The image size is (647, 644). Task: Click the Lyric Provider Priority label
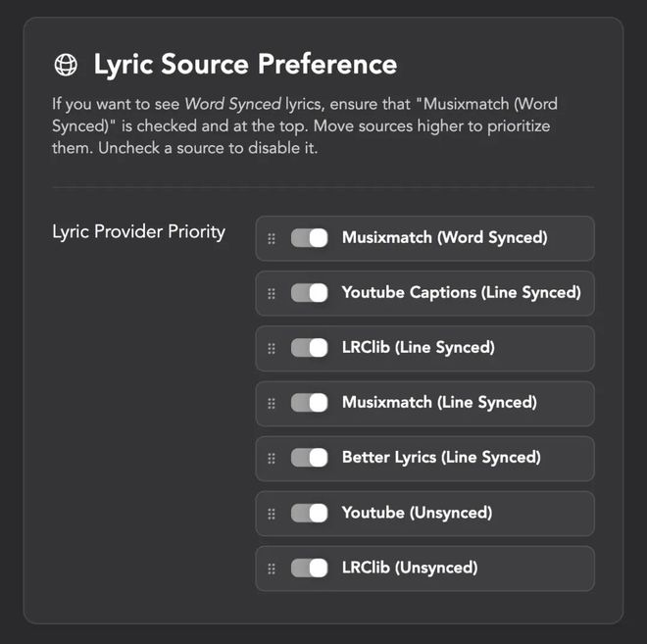tap(138, 232)
